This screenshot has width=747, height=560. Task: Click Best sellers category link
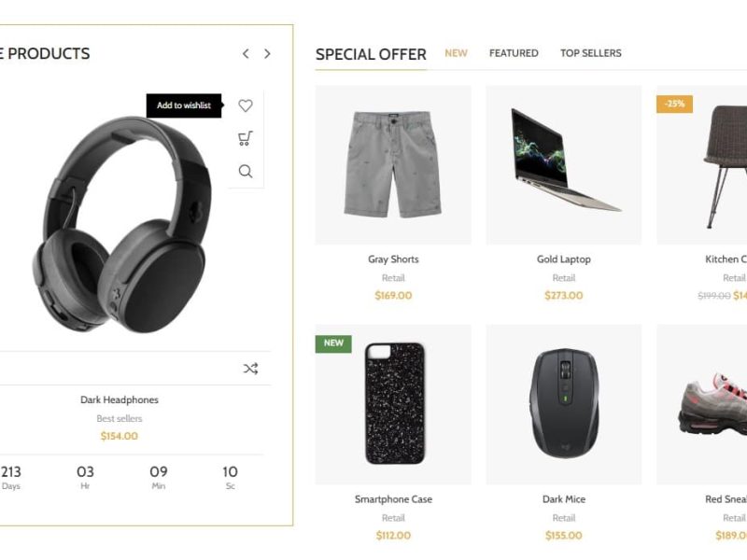pos(120,418)
